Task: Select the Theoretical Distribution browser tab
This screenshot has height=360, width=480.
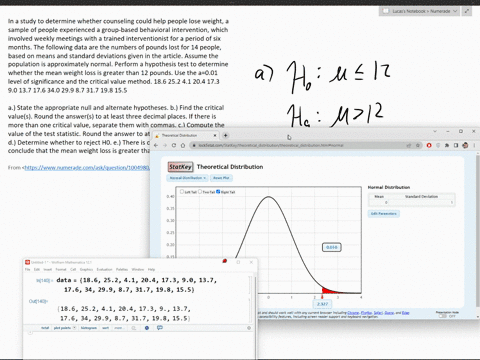Action: [185, 135]
